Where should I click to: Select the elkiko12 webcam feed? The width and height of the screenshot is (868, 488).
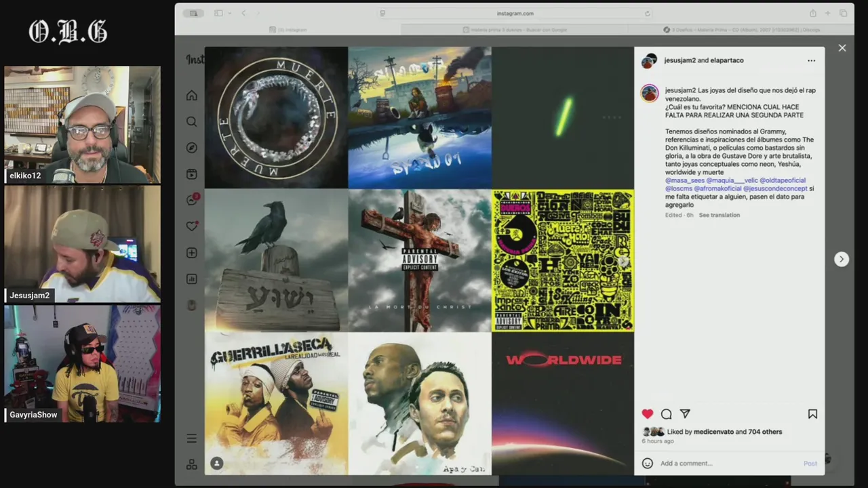click(82, 125)
